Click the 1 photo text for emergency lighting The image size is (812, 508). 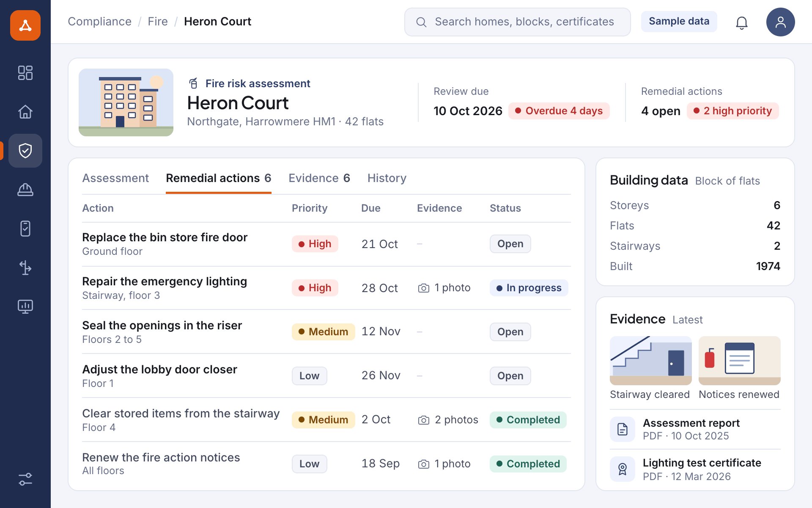pyautogui.click(x=453, y=288)
